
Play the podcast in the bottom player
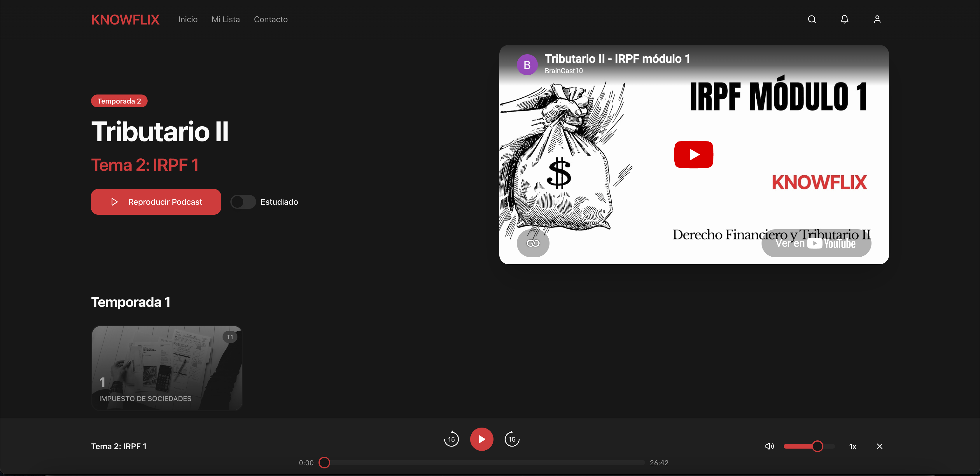[482, 439]
